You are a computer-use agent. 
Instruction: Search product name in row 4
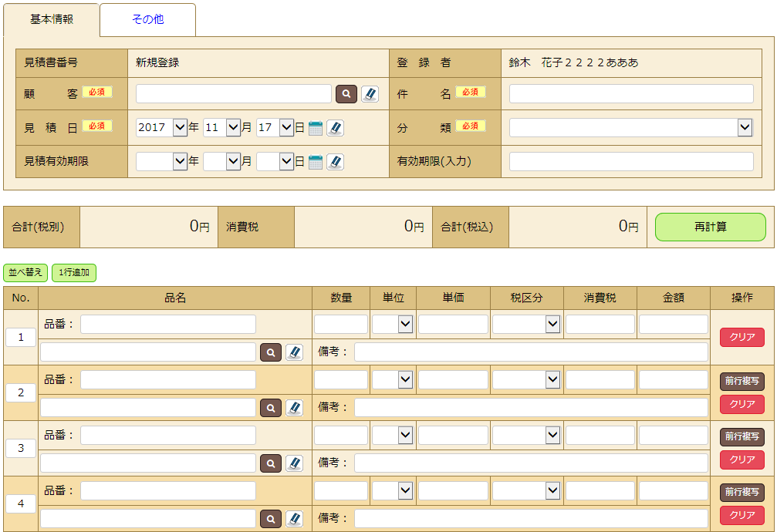tap(270, 519)
